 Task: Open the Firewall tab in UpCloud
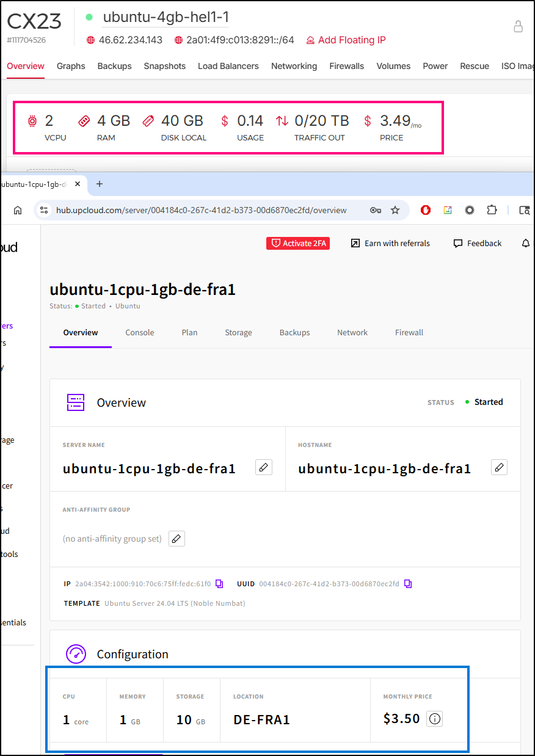[x=409, y=333]
